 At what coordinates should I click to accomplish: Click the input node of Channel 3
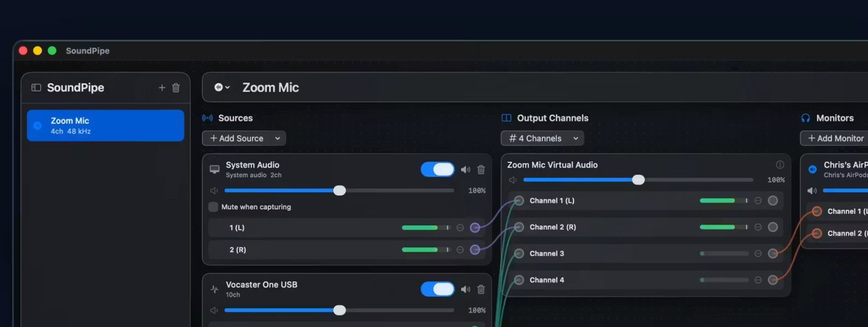(519, 253)
